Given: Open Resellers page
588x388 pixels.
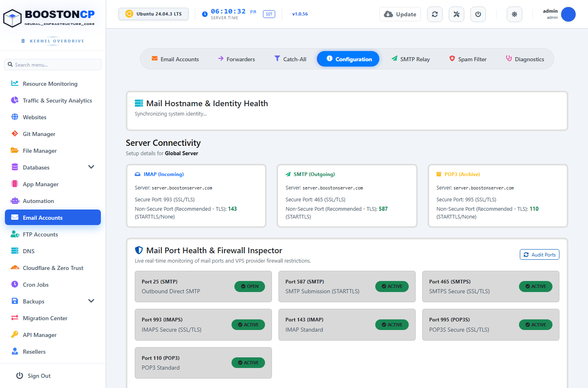Looking at the screenshot, I should coord(53,352).
